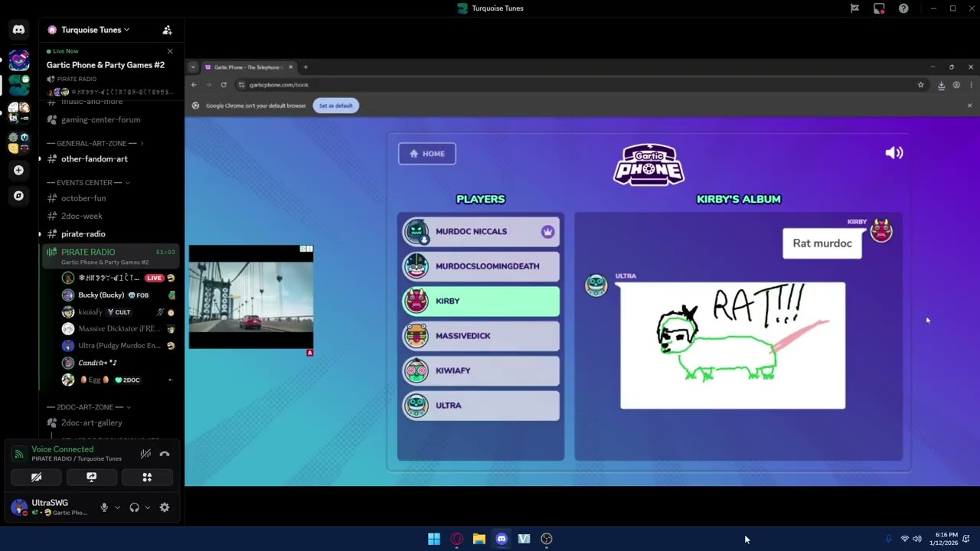
Task: Click the Add a Server plus icon
Action: (19, 170)
